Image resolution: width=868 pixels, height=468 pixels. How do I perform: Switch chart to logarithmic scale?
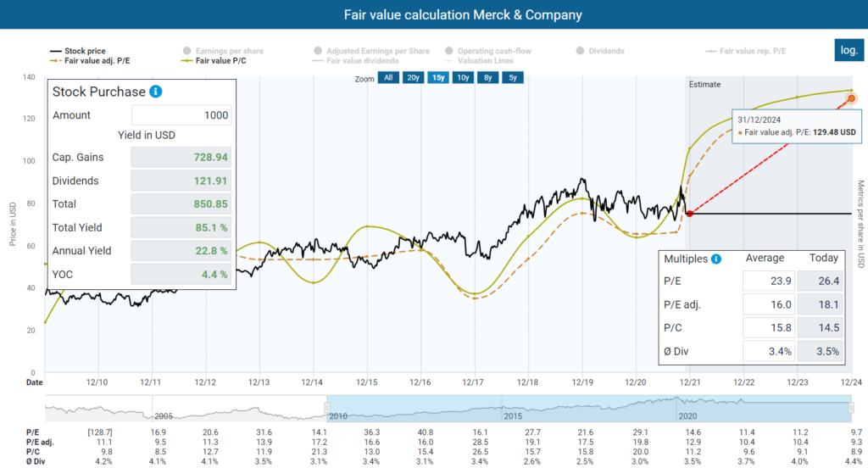pyautogui.click(x=849, y=50)
